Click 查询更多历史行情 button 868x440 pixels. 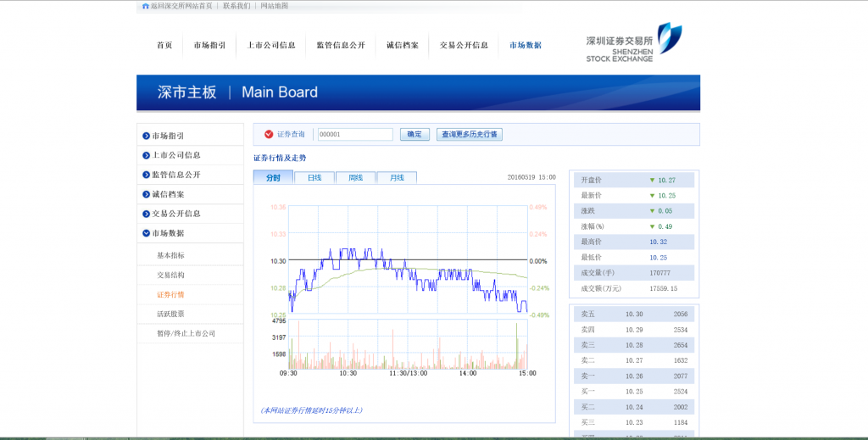470,135
